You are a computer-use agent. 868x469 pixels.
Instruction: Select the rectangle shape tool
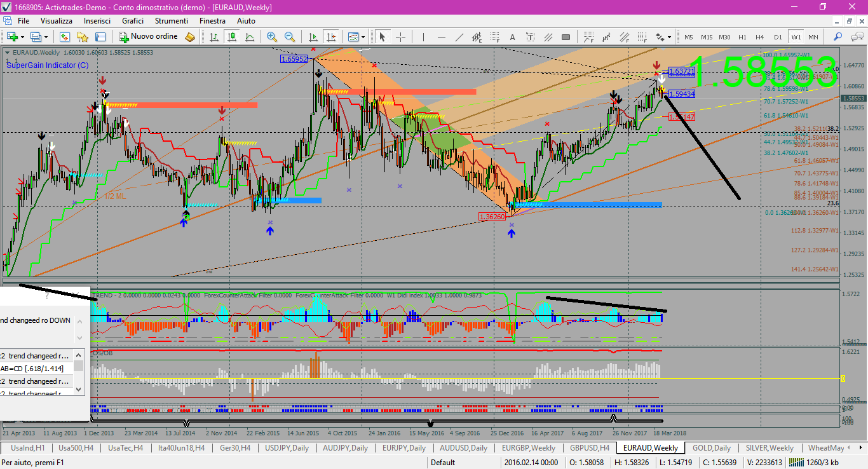tap(566, 37)
